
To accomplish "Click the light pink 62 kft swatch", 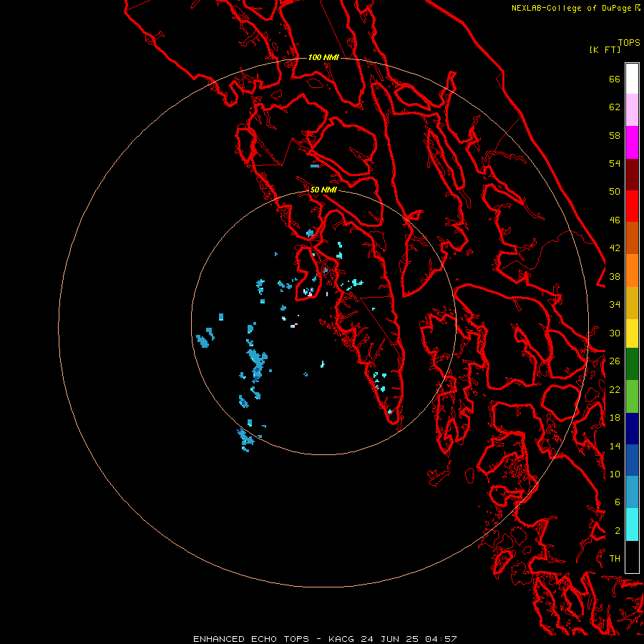I will 632,110.
